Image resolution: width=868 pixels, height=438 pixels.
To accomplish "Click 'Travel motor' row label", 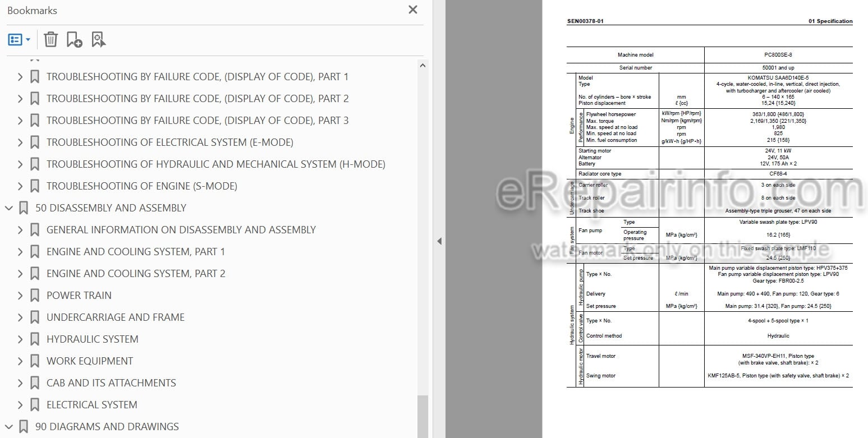I will pos(600,356).
